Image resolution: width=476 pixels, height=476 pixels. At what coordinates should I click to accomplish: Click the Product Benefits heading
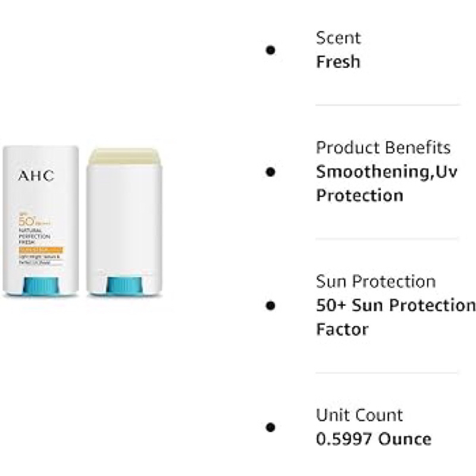tap(383, 148)
